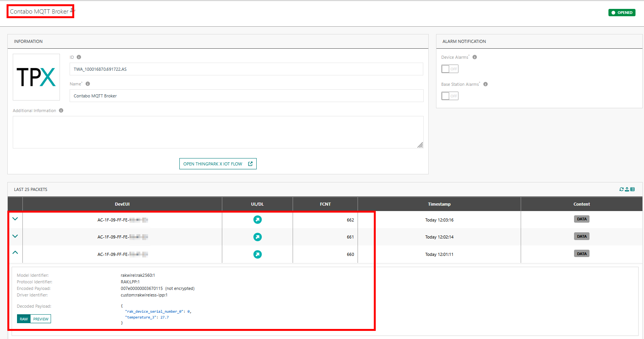
Task: Click the INFORMATION section title
Action: pos(28,41)
